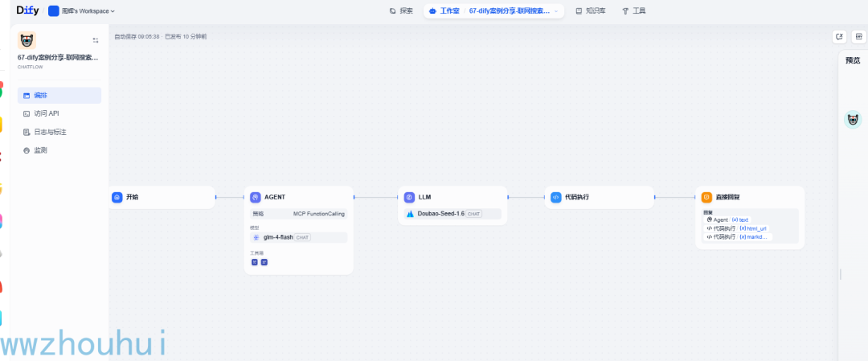This screenshot has width=868, height=361.
Task: Click the 代码执行 markd... variable tag
Action: [738, 236]
